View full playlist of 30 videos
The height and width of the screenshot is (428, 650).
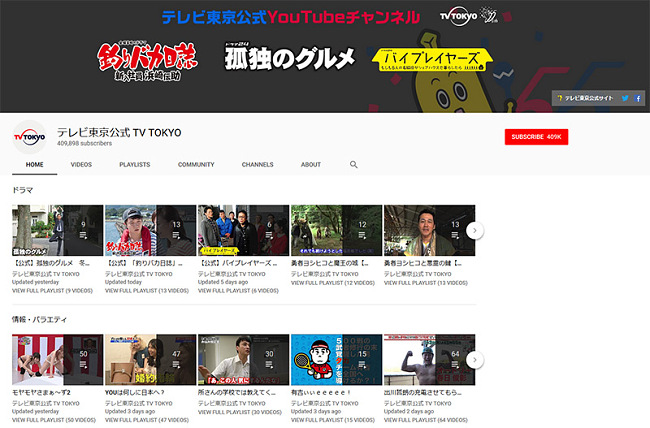tap(240, 412)
